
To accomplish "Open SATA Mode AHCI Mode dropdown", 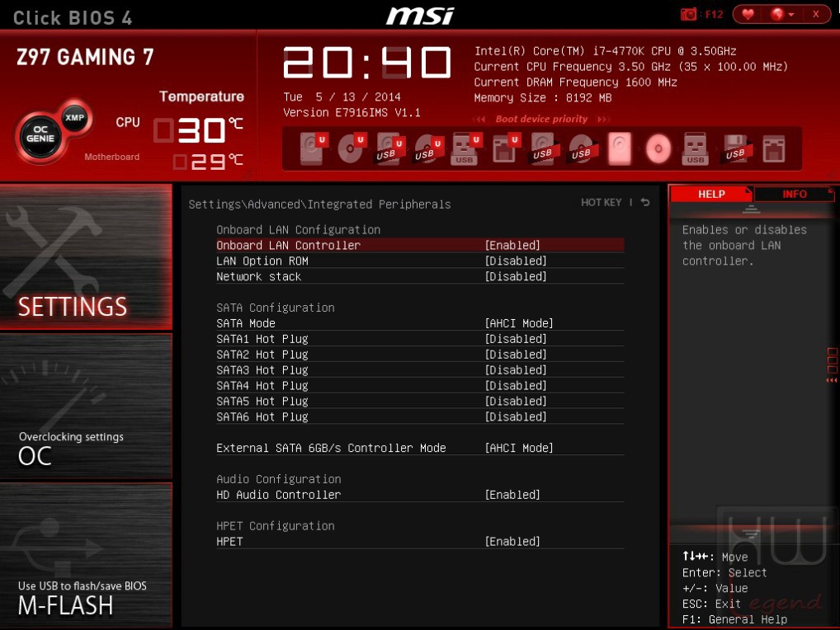I will [519, 323].
